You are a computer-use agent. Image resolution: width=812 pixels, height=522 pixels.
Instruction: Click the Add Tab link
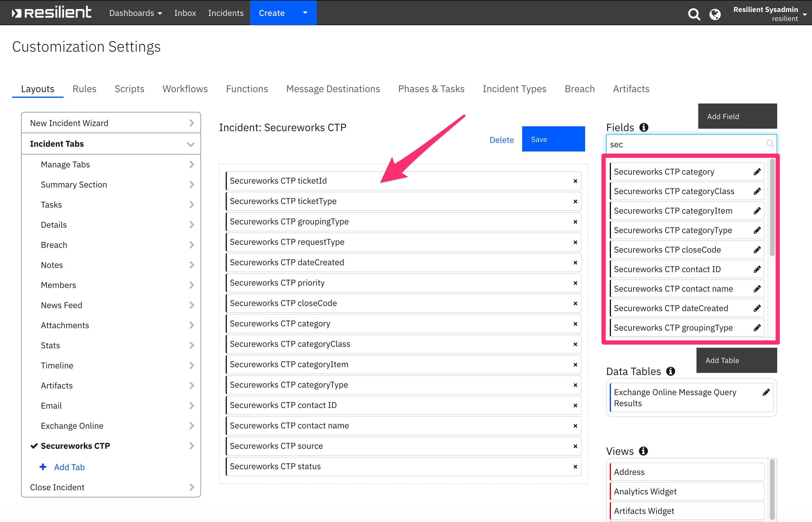click(70, 467)
